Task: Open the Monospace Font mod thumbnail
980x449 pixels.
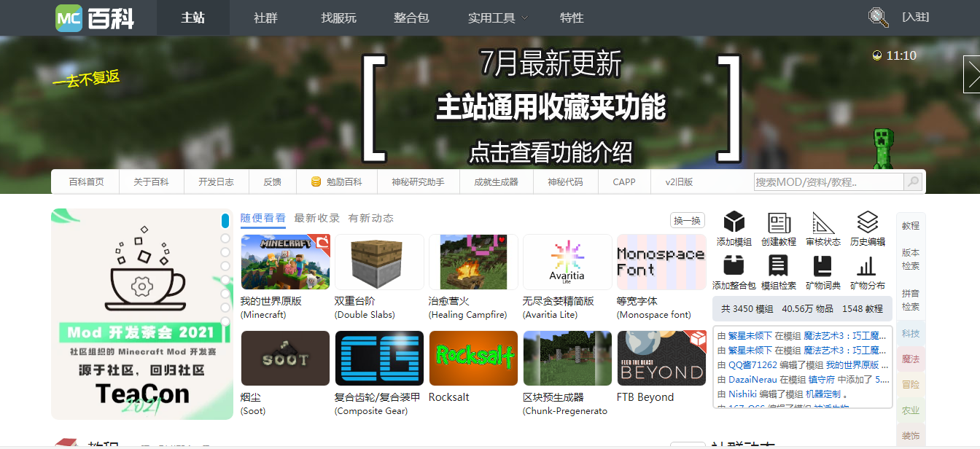Action: click(661, 262)
